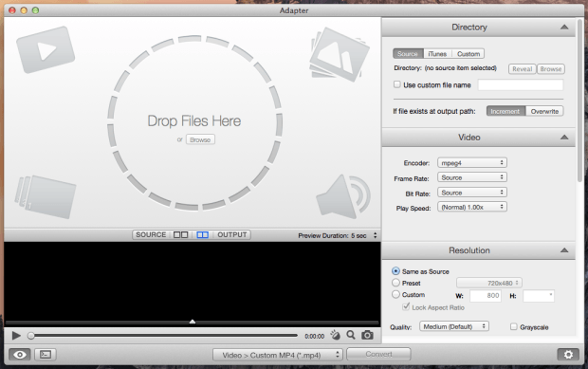
Task: Select the Custom directory tab
Action: coord(469,54)
